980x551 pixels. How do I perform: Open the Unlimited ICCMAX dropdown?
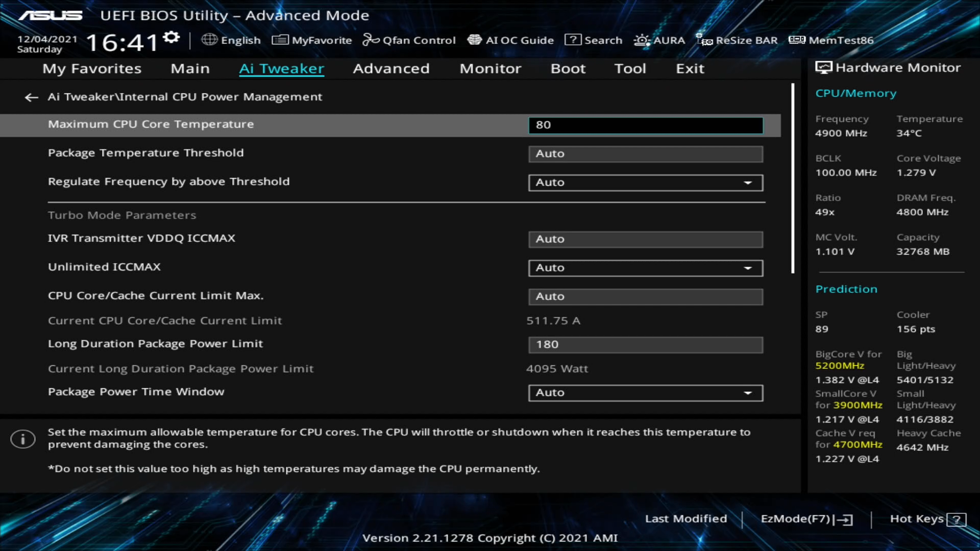(x=646, y=268)
